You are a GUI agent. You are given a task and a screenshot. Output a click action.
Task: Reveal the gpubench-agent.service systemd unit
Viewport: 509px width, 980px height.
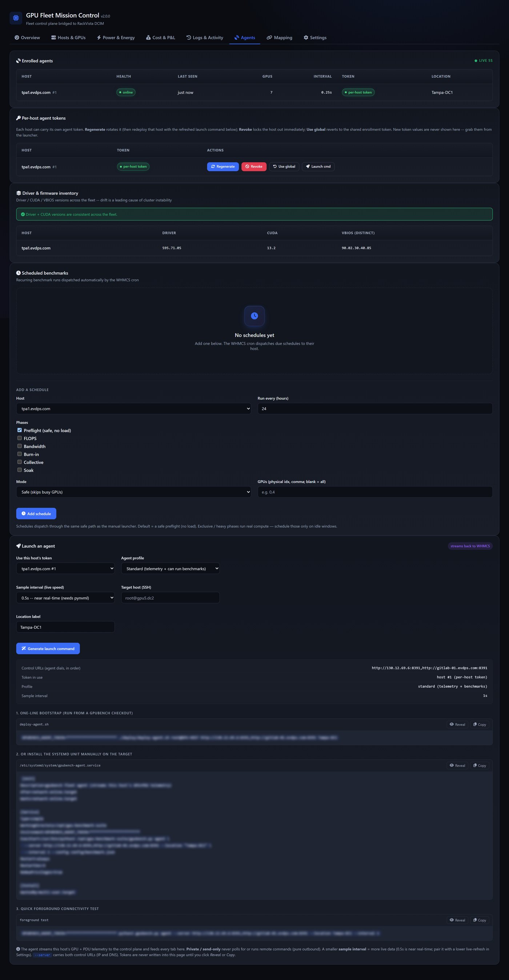(x=457, y=765)
